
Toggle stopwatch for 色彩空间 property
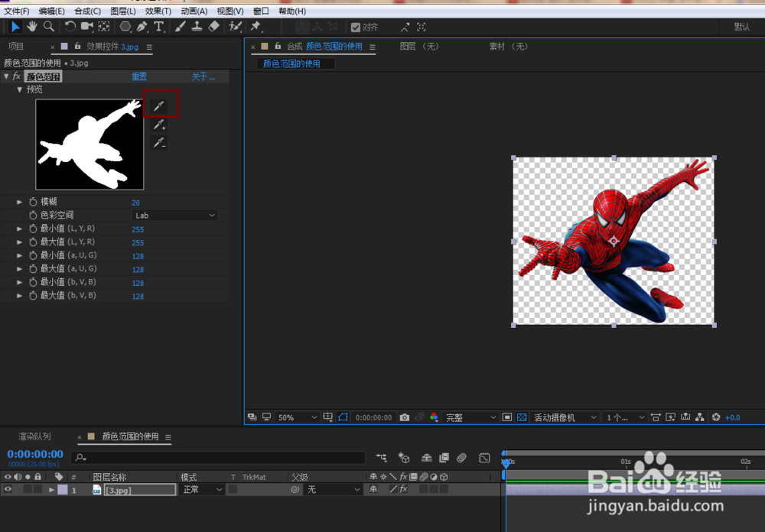(33, 215)
